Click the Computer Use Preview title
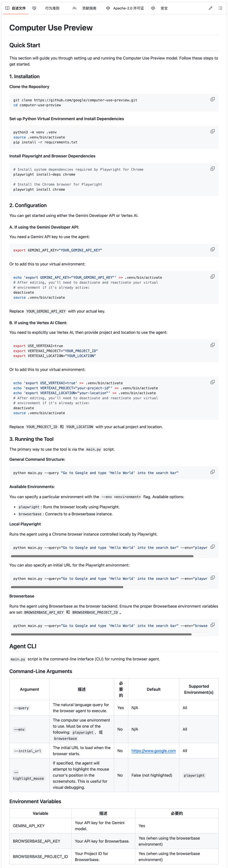The image size is (228, 868). pyautogui.click(x=51, y=28)
